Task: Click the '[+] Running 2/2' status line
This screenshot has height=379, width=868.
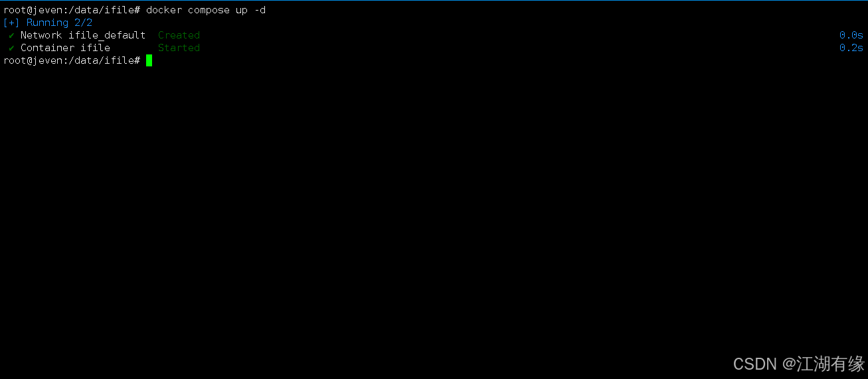Action: point(48,23)
